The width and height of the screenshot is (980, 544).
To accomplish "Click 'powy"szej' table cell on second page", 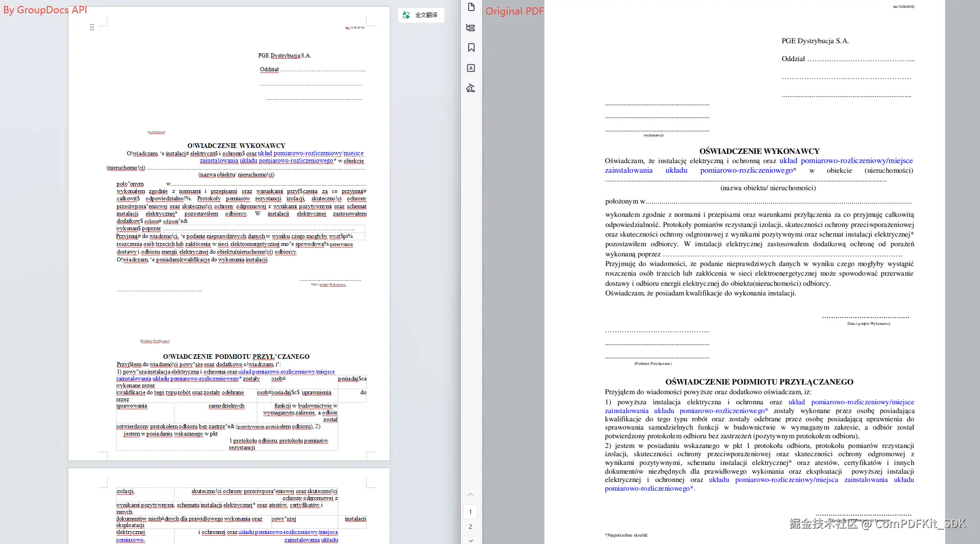I will point(283,519).
